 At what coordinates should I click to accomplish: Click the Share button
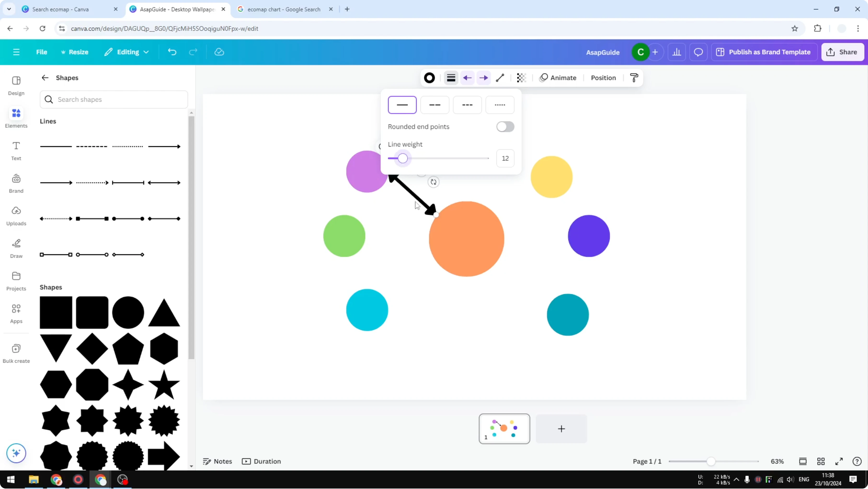(842, 52)
